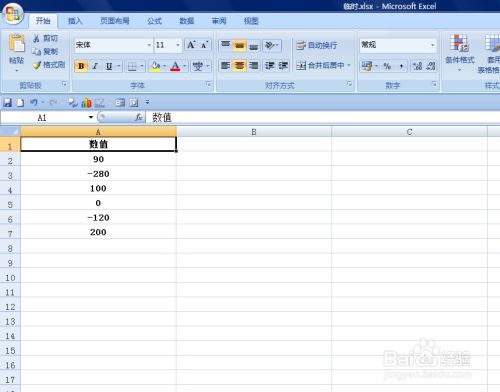Toggle center horizontal alignment
Image resolution: width=500 pixels, height=392 pixels.
[239, 65]
